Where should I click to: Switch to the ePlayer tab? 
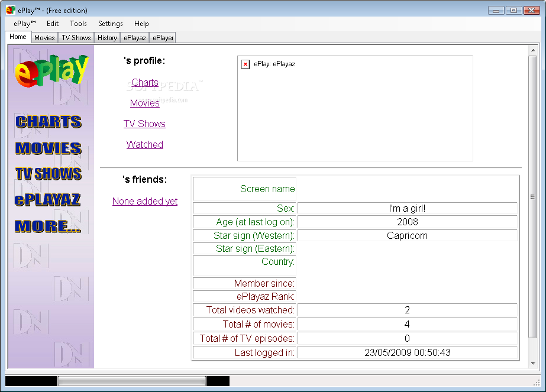coord(163,38)
